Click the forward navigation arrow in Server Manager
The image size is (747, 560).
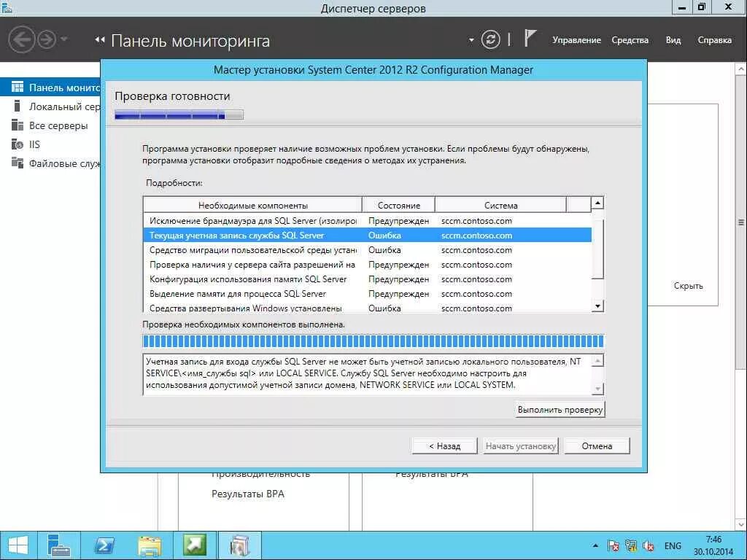click(x=47, y=39)
